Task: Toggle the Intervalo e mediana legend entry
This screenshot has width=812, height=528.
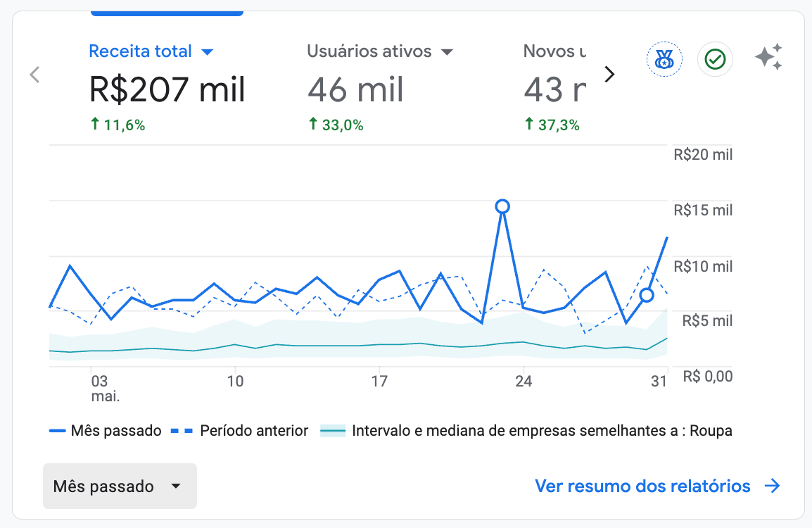Action: coord(526,431)
